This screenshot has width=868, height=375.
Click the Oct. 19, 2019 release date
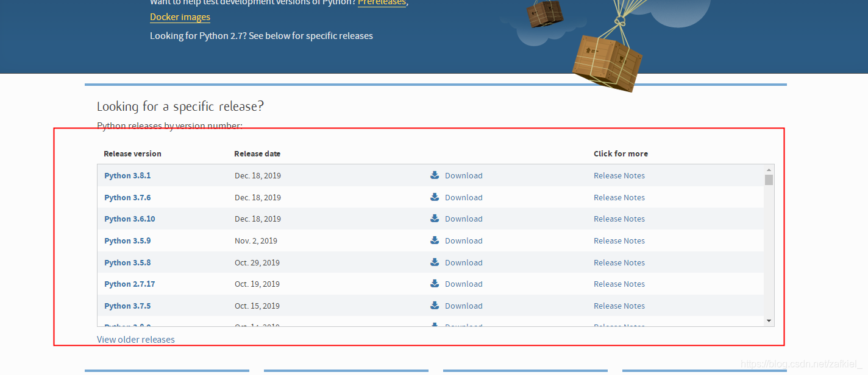click(x=257, y=284)
